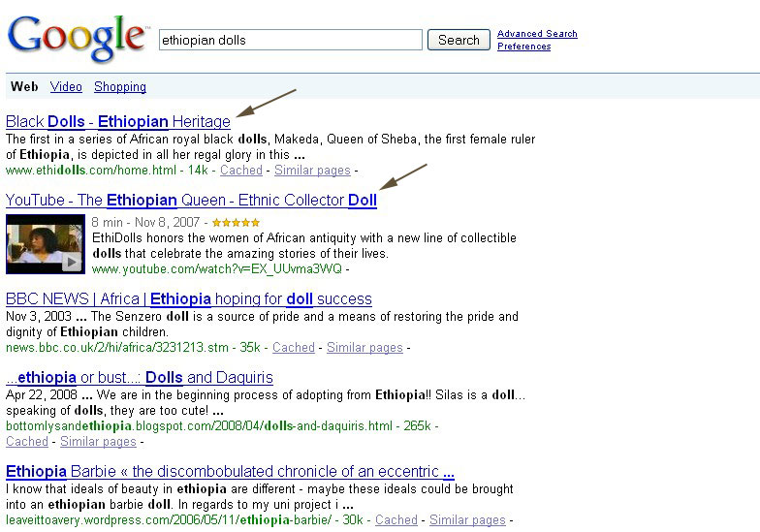Click youtube.com/watch URL text
Viewport: 760px width, 532px height.
[217, 269]
